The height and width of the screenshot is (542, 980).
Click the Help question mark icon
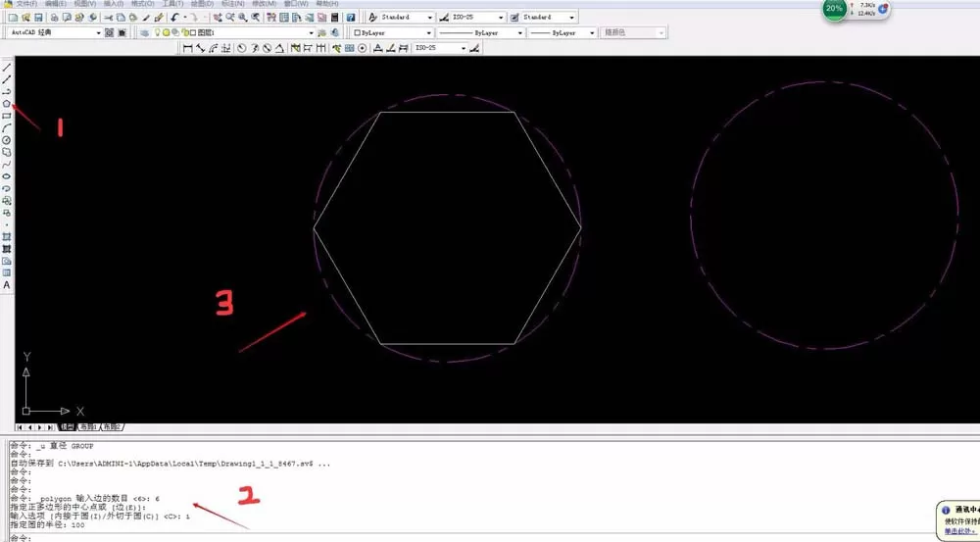tap(351, 18)
